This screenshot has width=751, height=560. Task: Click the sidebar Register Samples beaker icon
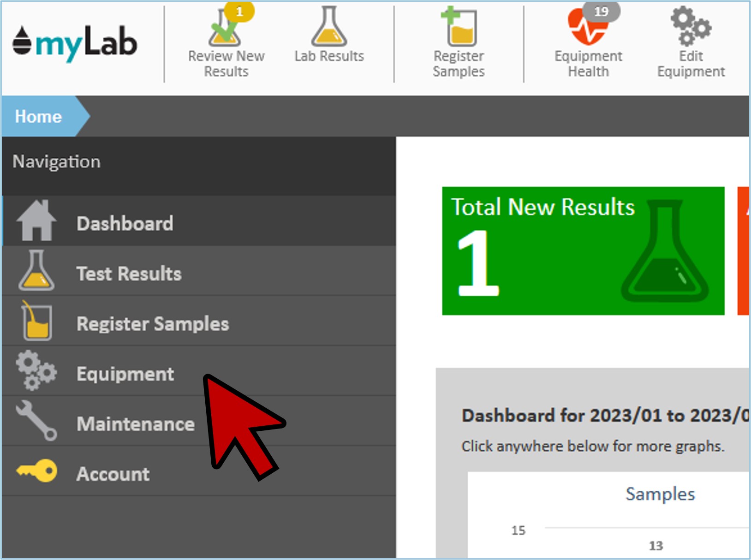point(36,321)
